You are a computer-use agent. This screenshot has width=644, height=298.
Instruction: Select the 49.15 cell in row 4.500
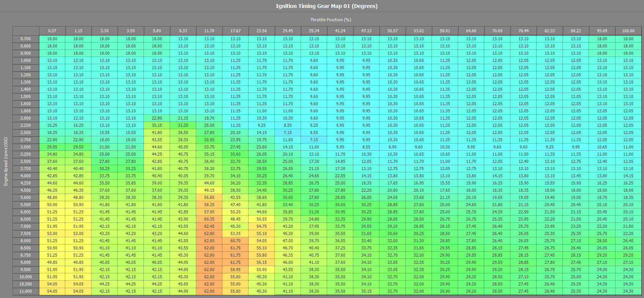click(x=209, y=190)
